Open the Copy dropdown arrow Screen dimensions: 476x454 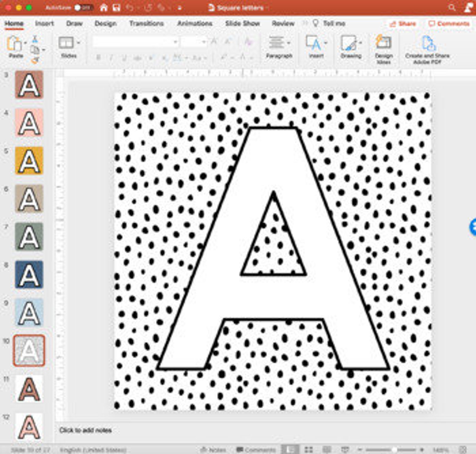point(44,50)
